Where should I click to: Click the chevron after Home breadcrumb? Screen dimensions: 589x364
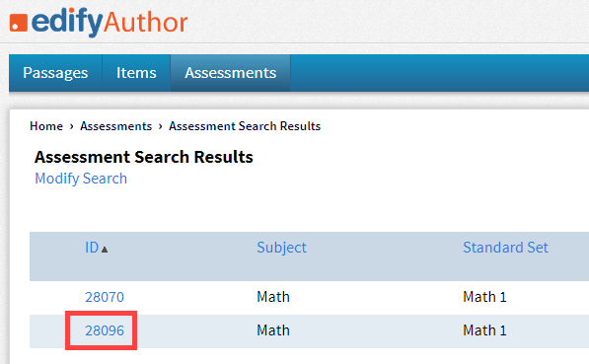click(71, 126)
